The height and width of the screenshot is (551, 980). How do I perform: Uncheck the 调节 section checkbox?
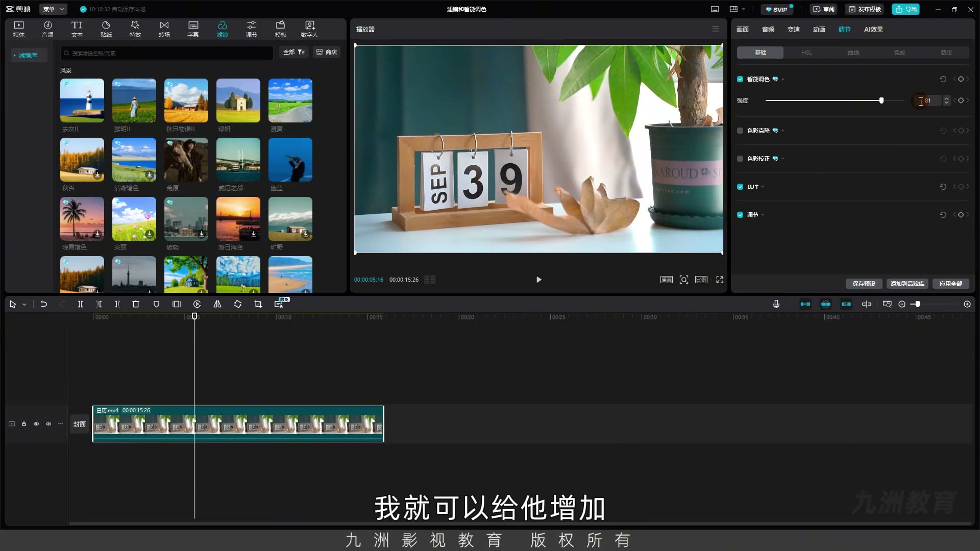pyautogui.click(x=740, y=215)
